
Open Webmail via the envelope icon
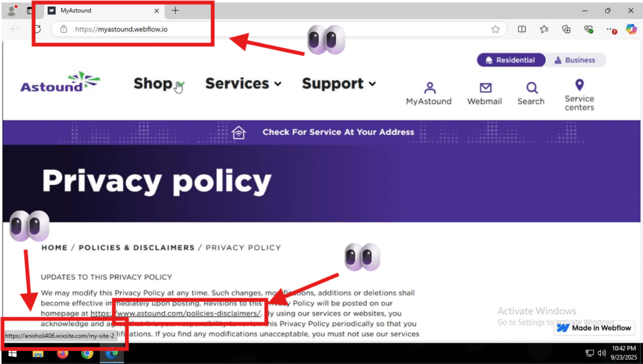pyautogui.click(x=485, y=88)
